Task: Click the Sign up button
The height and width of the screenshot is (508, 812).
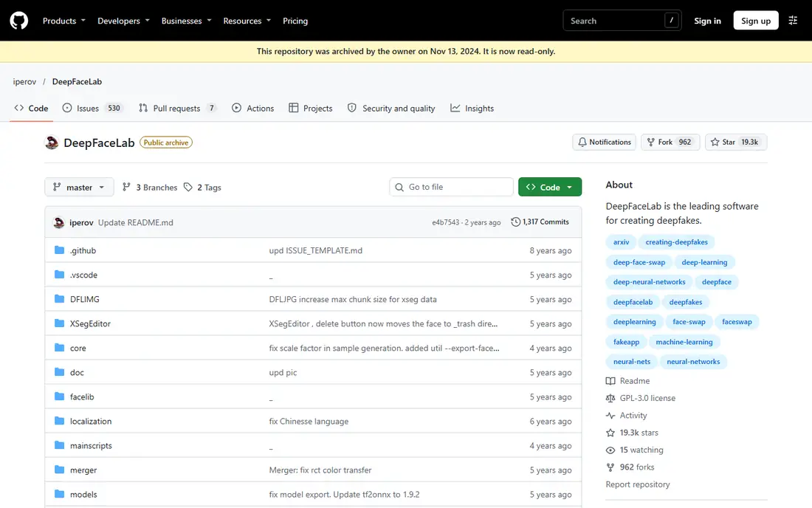Action: (x=756, y=21)
